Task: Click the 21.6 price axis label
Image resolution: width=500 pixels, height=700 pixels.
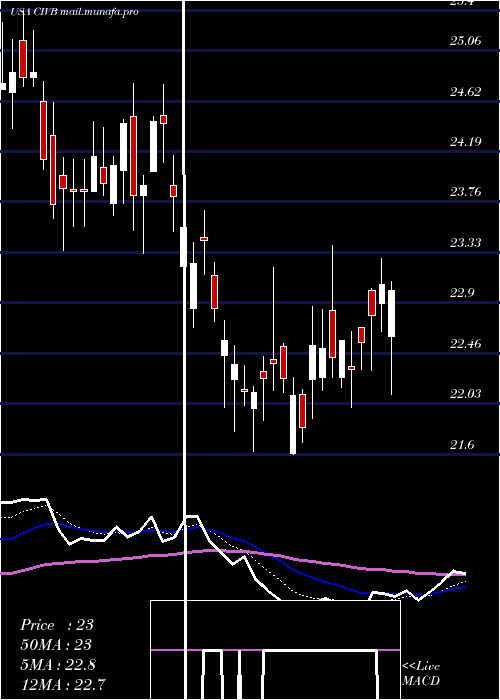Action: (462, 445)
